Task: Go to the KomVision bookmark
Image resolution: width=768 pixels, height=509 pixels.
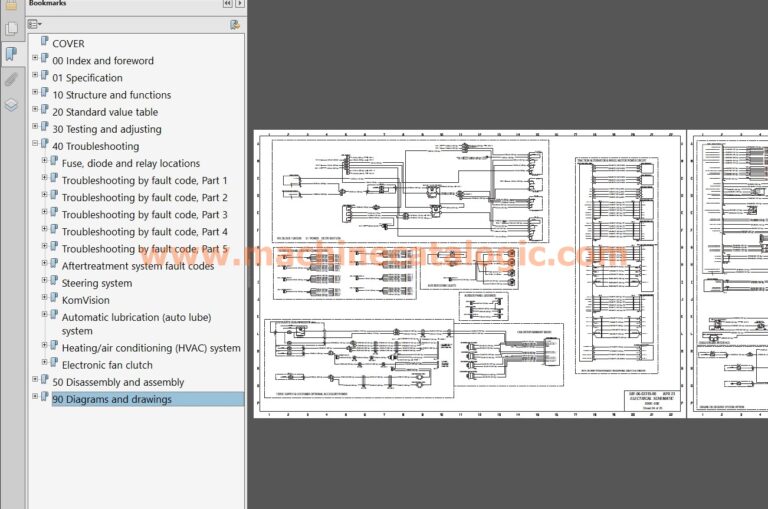Action: pos(85,300)
